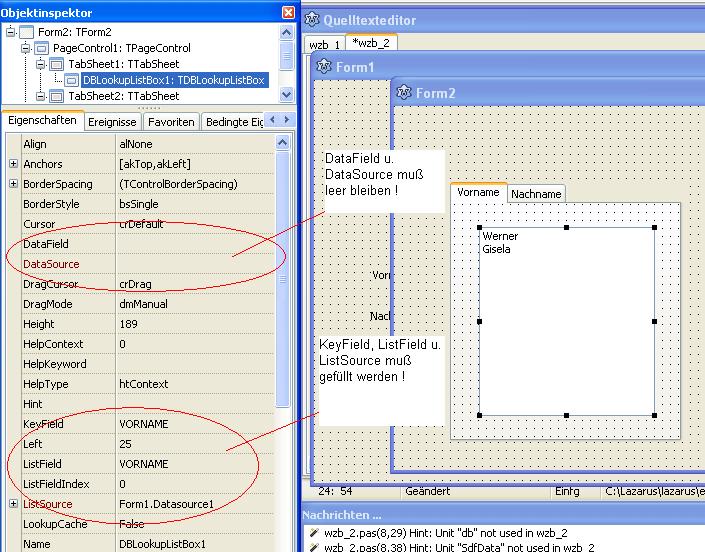Select the Nachname tab on Form2
This screenshot has width=705, height=552.
click(536, 194)
